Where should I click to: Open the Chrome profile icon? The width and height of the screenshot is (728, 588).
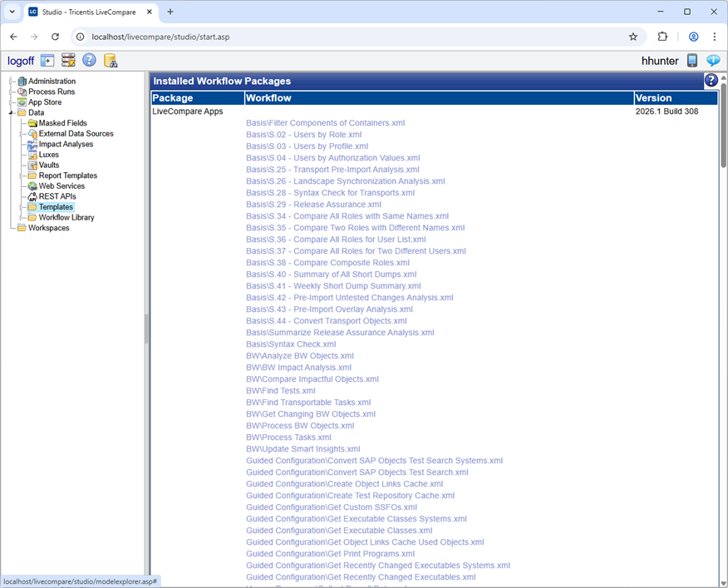tap(693, 37)
